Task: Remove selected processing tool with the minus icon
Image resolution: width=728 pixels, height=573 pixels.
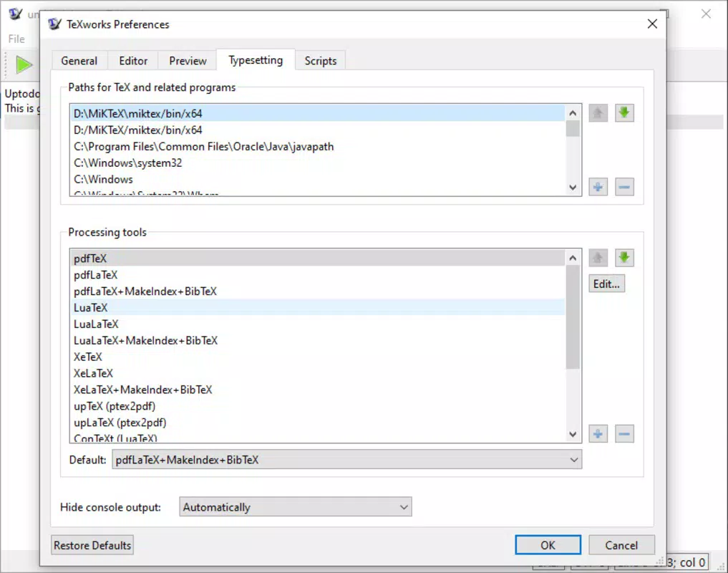Action: click(x=624, y=434)
